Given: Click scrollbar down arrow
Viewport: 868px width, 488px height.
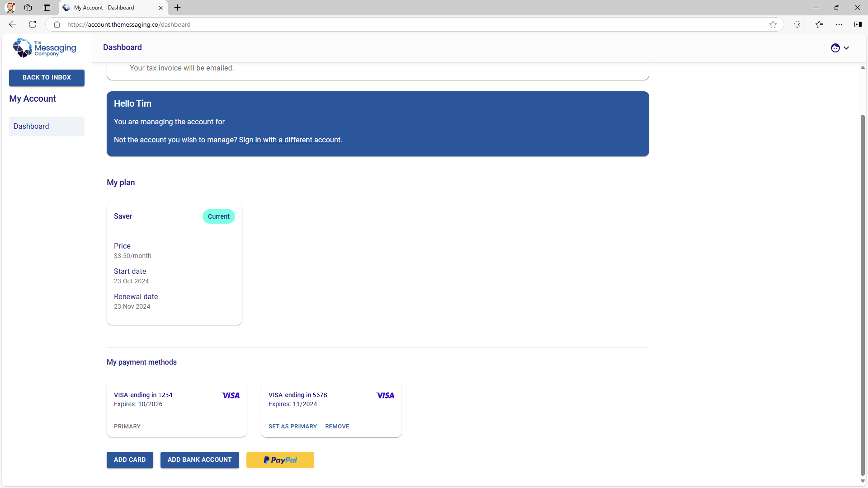Looking at the screenshot, I should tap(863, 481).
